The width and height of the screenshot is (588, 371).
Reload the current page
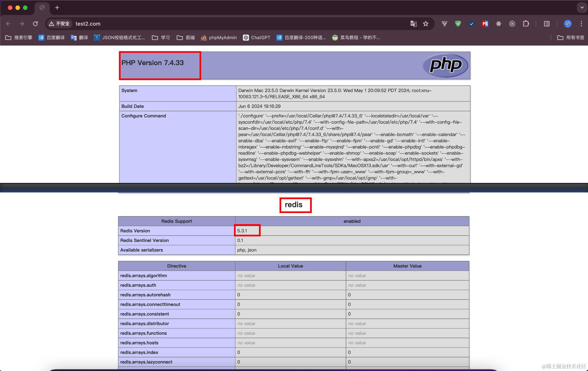[35, 24]
